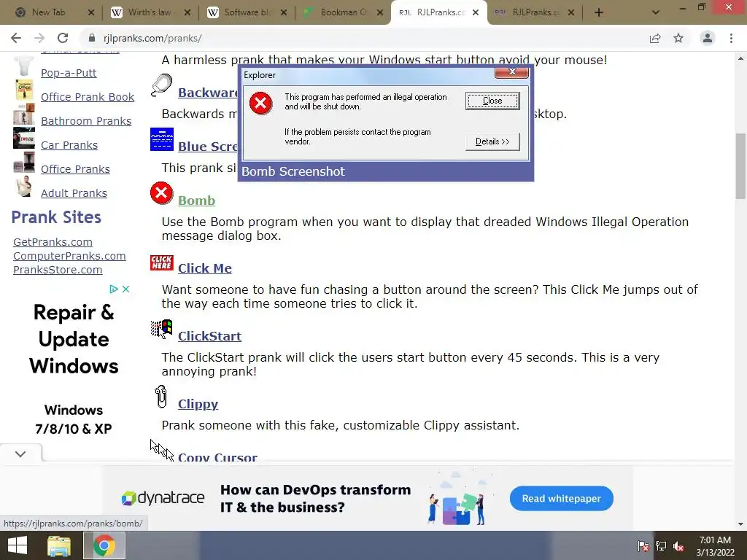
Task: Click the lock icon in address bar
Action: point(93,38)
